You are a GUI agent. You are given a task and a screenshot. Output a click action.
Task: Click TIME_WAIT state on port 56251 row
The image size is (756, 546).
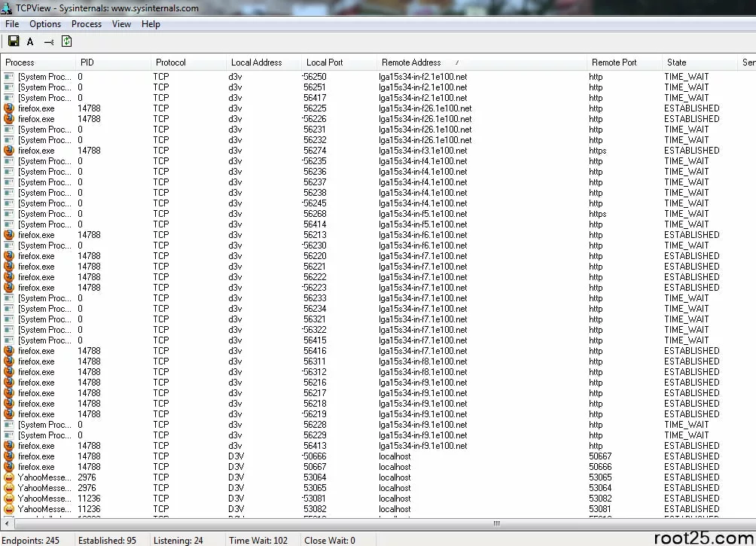pyautogui.click(x=687, y=87)
